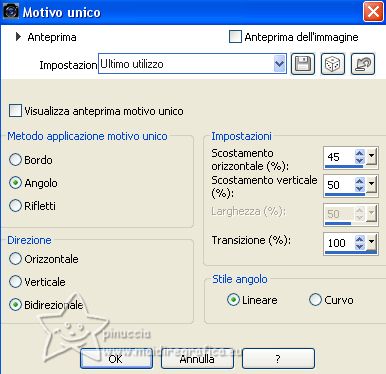
Task: Click the save preset floppy disk icon
Action: pos(303,64)
